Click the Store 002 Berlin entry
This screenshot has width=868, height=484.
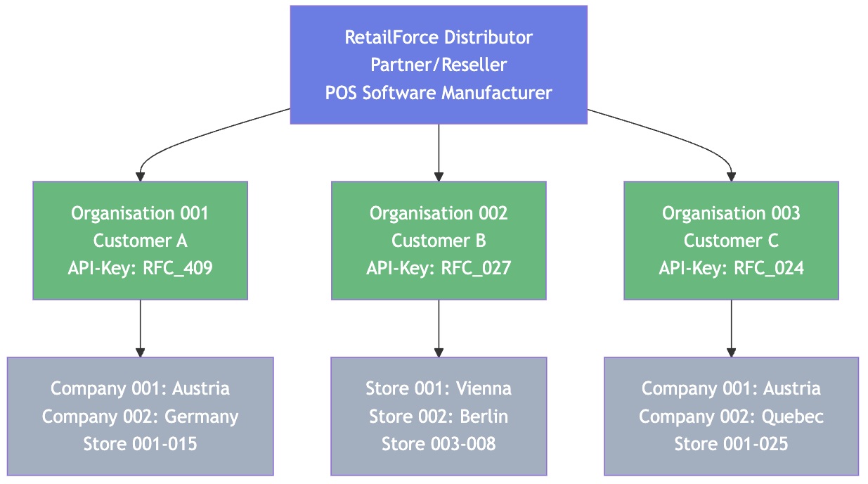438,416
